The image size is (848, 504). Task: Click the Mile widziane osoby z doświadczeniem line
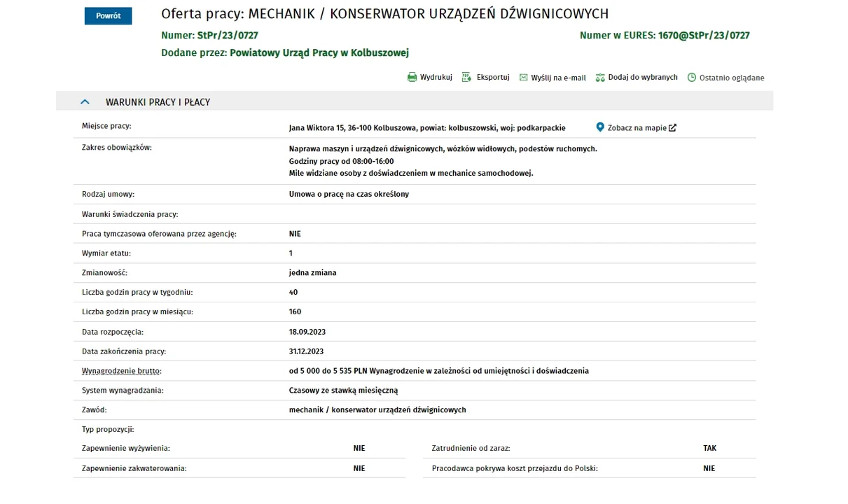click(x=411, y=173)
